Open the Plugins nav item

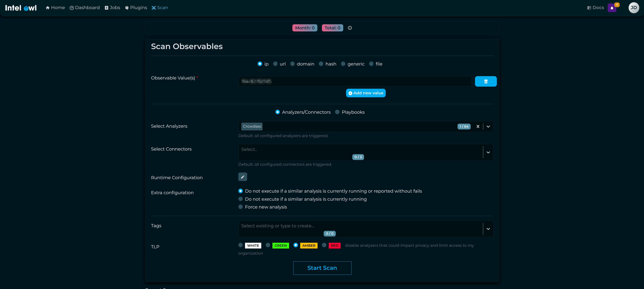click(136, 8)
